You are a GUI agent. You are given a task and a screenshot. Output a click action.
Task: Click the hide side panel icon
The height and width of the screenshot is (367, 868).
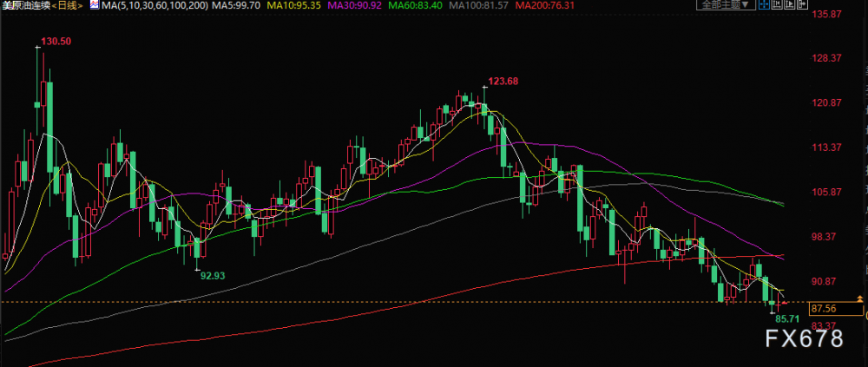(802, 4)
